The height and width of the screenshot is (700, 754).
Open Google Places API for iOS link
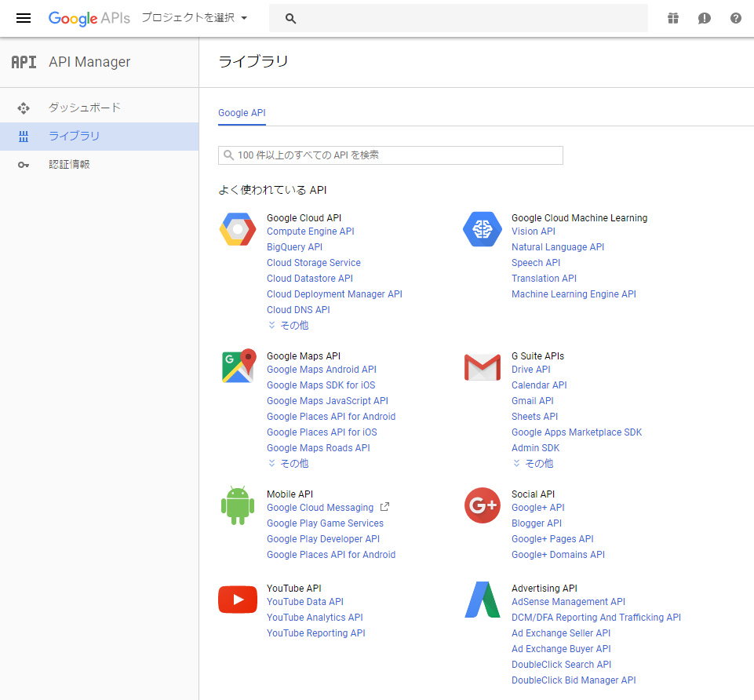click(x=322, y=432)
